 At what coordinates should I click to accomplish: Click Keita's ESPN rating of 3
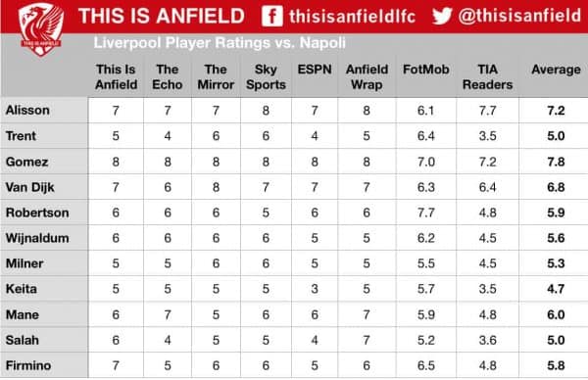315,289
